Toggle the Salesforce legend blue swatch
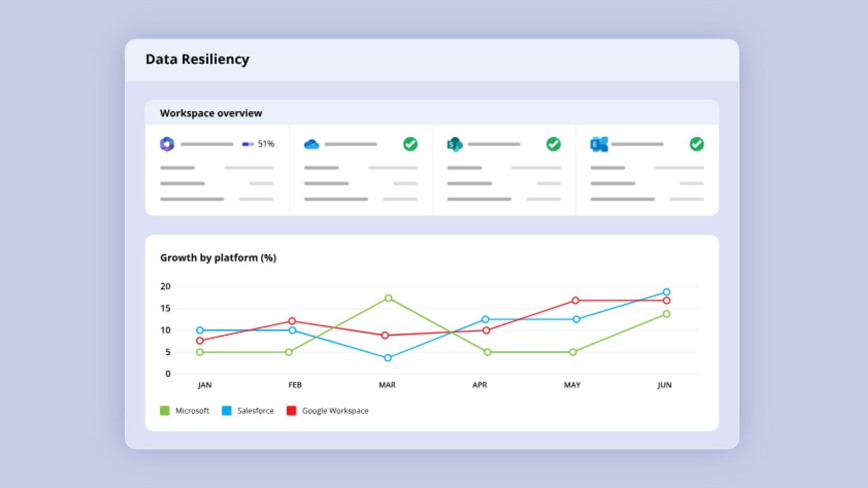Image resolution: width=868 pixels, height=488 pixels. click(226, 411)
